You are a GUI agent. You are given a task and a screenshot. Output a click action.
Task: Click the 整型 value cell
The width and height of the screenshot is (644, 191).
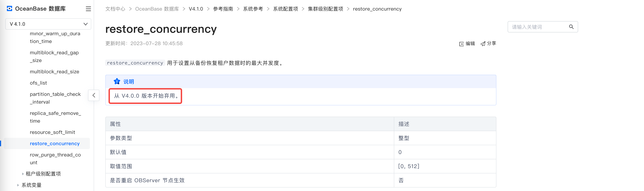(x=445, y=138)
